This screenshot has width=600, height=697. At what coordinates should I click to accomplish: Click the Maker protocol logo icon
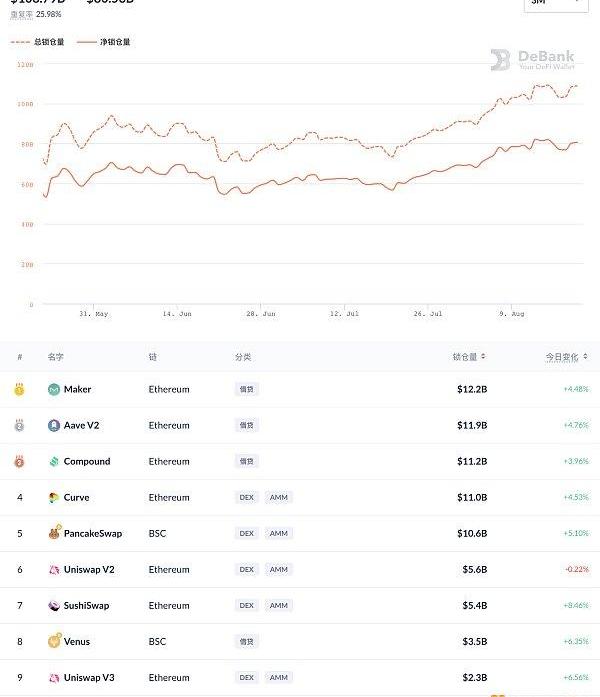click(54, 389)
